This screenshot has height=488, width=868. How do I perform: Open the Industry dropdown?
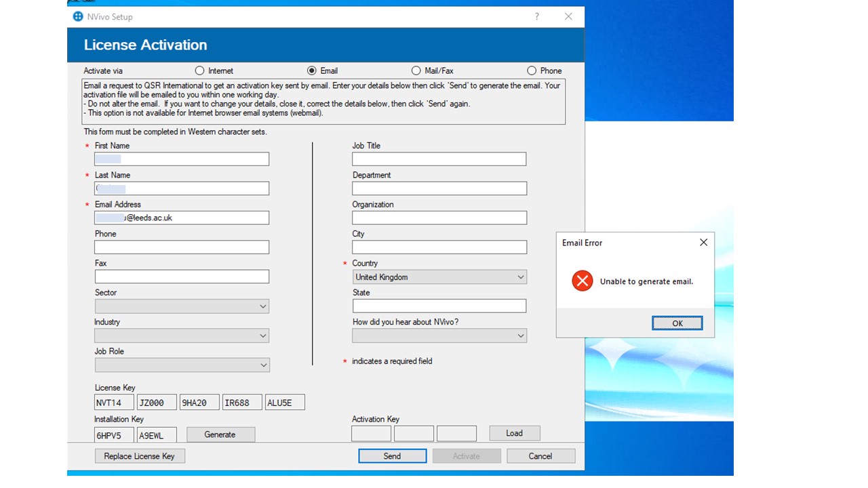pyautogui.click(x=182, y=335)
